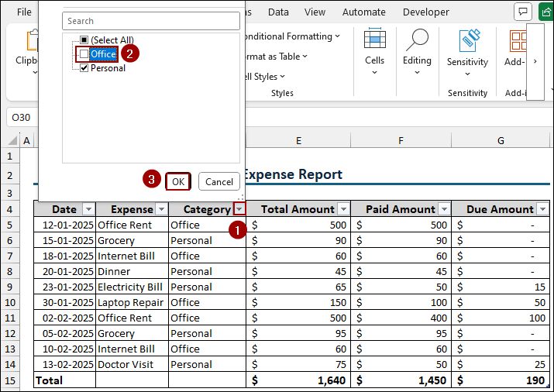Open the Category column filter dropdown
The width and height of the screenshot is (554, 392).
(239, 209)
